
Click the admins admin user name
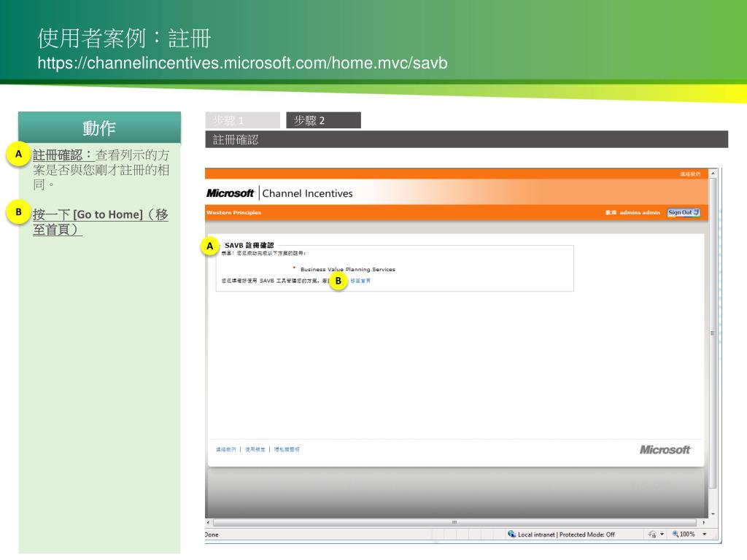pyautogui.click(x=639, y=212)
